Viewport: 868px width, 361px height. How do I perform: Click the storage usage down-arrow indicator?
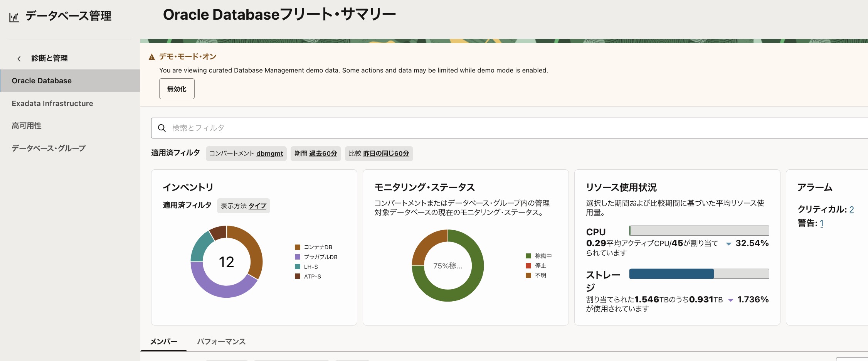click(730, 300)
